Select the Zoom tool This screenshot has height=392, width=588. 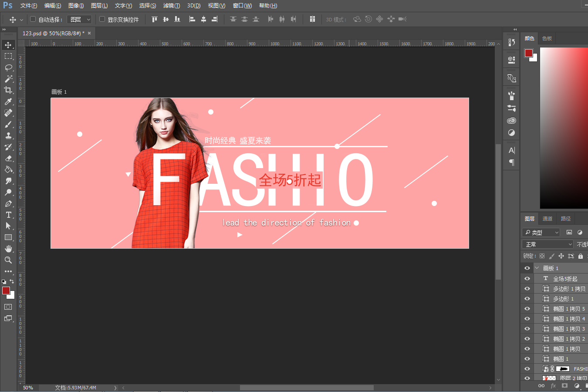[8, 260]
